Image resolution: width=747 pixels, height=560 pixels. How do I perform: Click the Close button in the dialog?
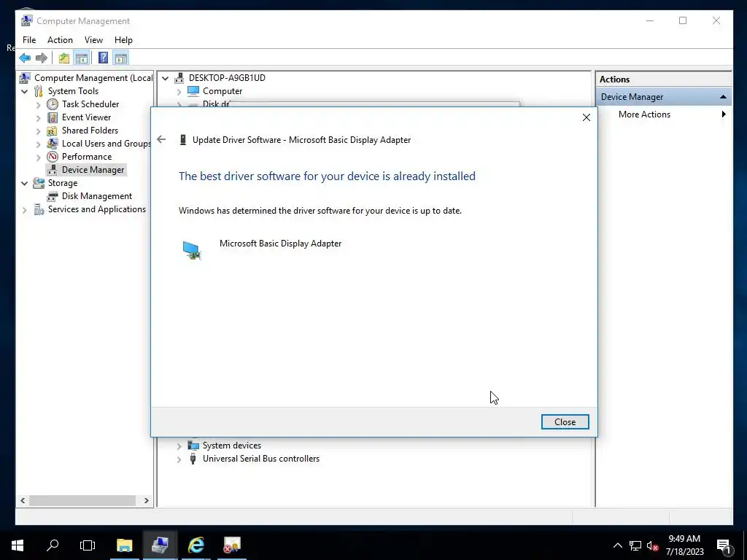(x=565, y=422)
